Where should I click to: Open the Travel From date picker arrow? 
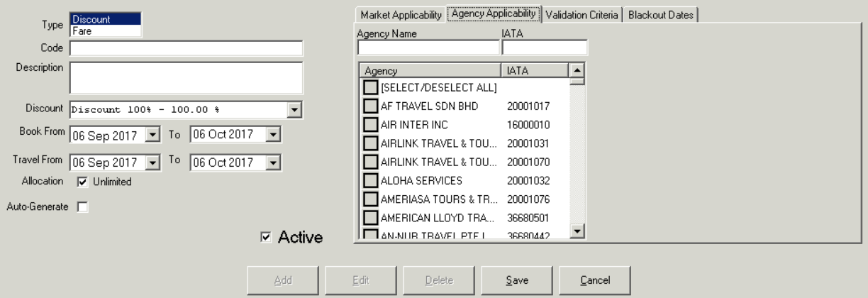152,162
